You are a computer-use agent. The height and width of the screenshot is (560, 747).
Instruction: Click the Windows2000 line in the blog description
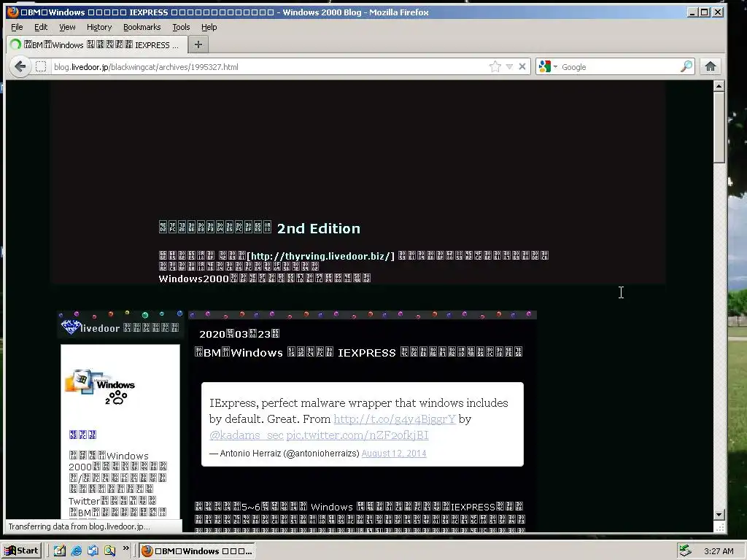[264, 279]
